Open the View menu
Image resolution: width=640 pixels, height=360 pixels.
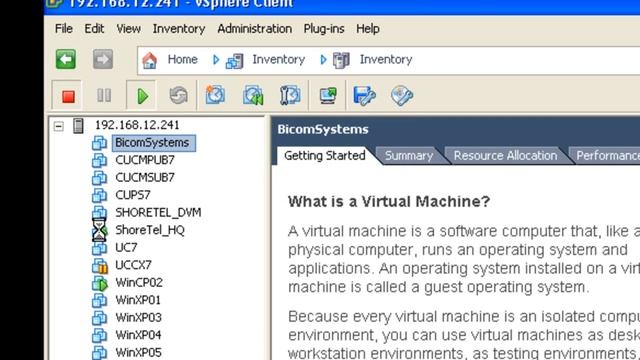tap(129, 29)
